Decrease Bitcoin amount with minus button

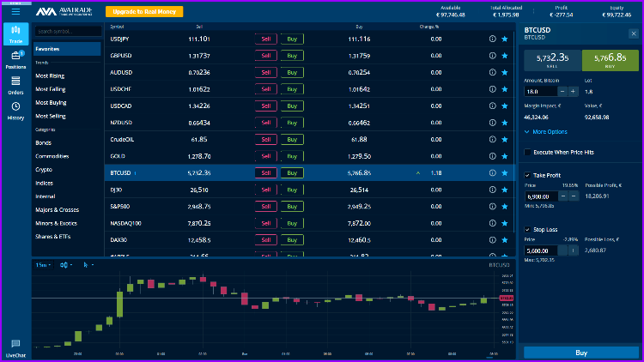point(562,92)
